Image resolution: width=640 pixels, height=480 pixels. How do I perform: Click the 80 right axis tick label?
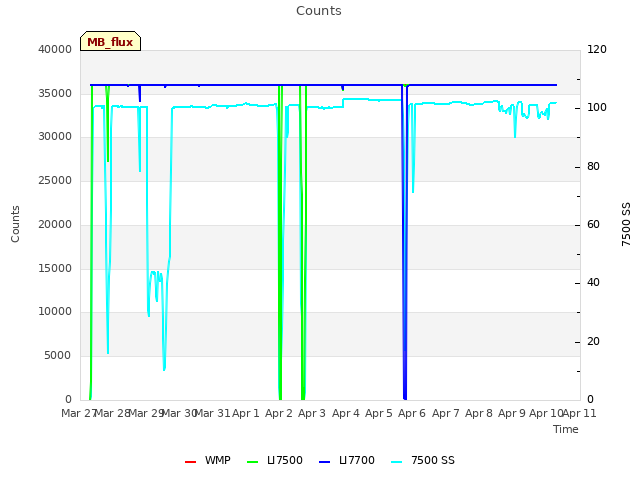[x=593, y=167]
